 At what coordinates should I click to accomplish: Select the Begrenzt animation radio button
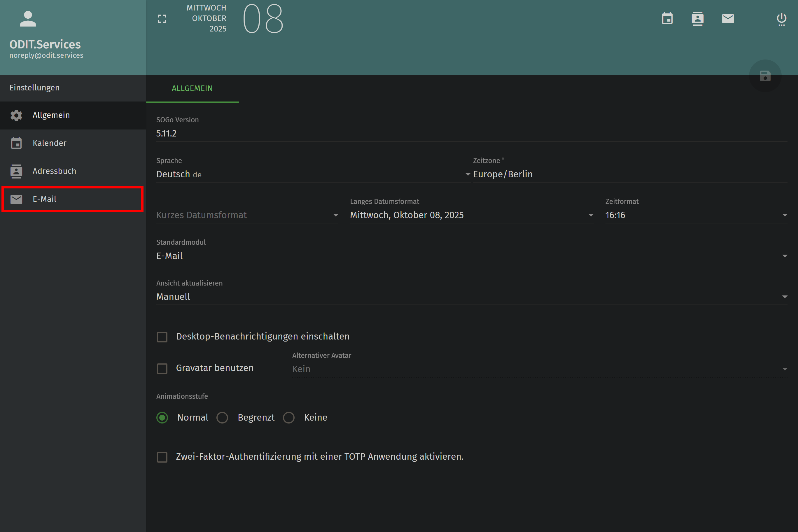click(222, 418)
